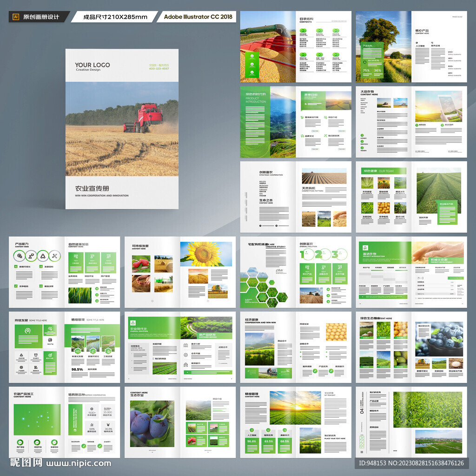Click the soybeans photo in the 经济健康 spread
476x476 pixels.
336,332
